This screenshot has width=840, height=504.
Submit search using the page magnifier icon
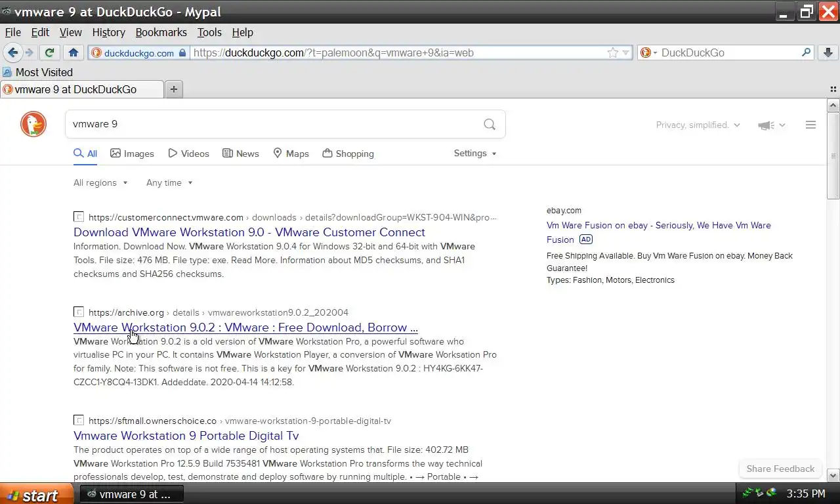pos(490,124)
